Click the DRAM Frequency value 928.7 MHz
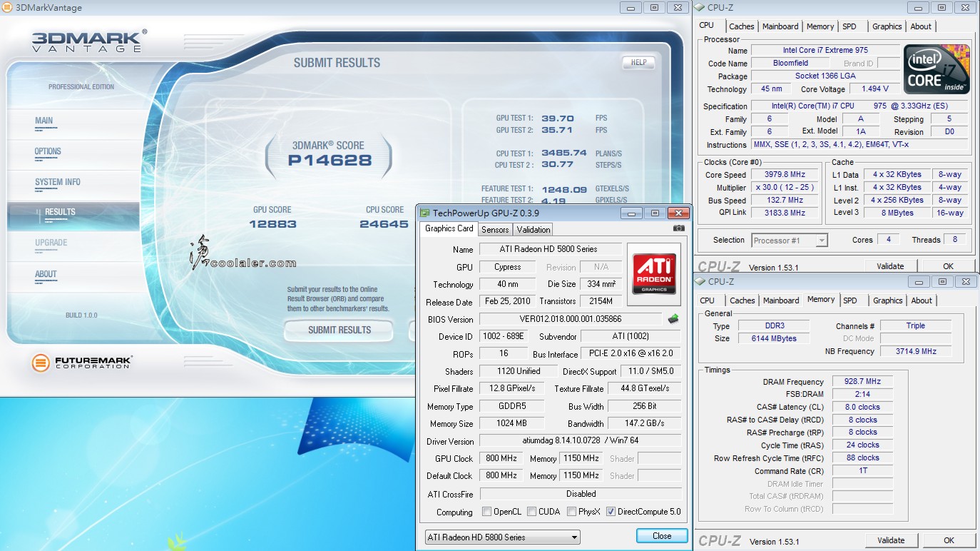Screen dimensions: 980x551 [862, 382]
